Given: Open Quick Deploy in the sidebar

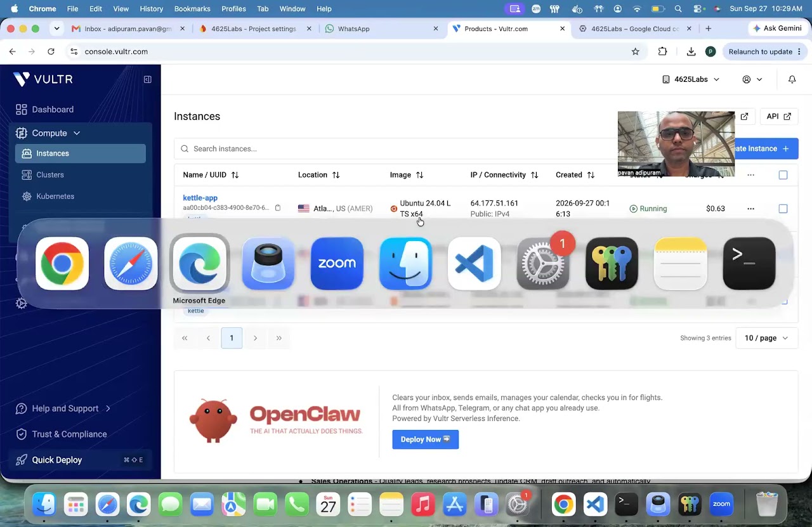Looking at the screenshot, I should (x=81, y=460).
